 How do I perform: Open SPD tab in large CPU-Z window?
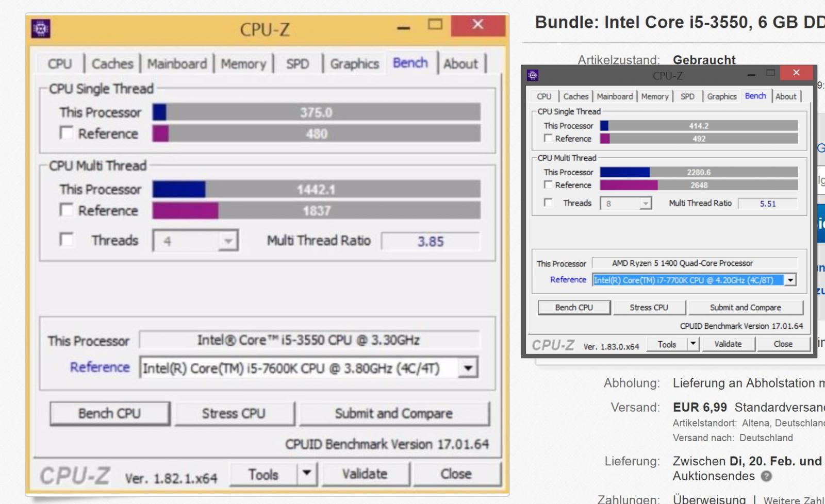[x=298, y=64]
